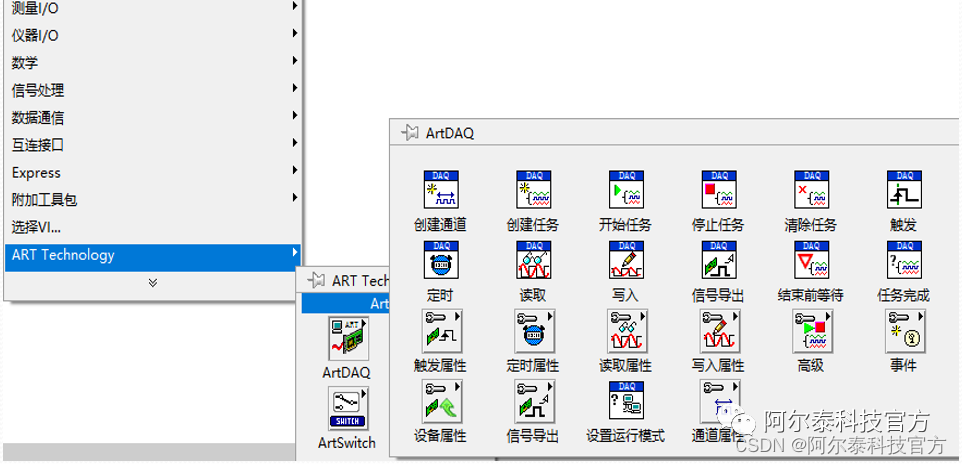Screen dimensions: 962x464
Task: Choose the 触发 VI icon
Action: click(x=904, y=190)
